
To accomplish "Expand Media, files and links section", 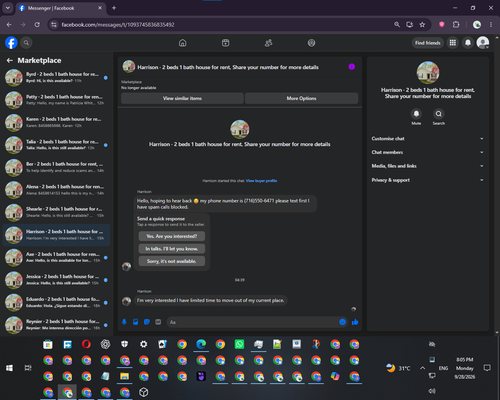I will (428, 166).
